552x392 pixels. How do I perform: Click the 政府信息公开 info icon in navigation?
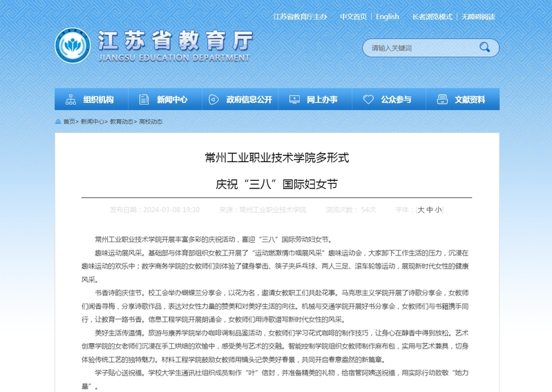213,99
